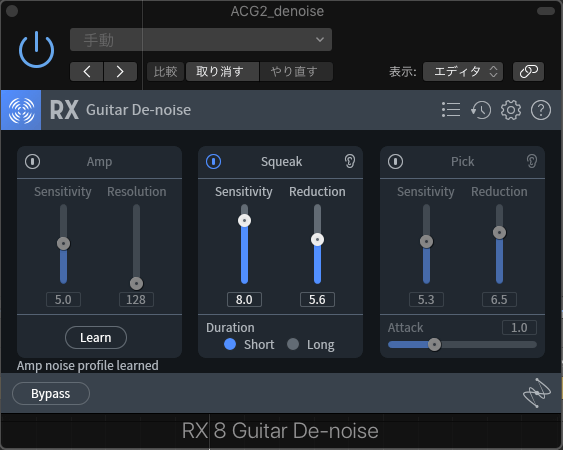Click the Learn button
Image resolution: width=563 pixels, height=450 pixels.
[96, 337]
